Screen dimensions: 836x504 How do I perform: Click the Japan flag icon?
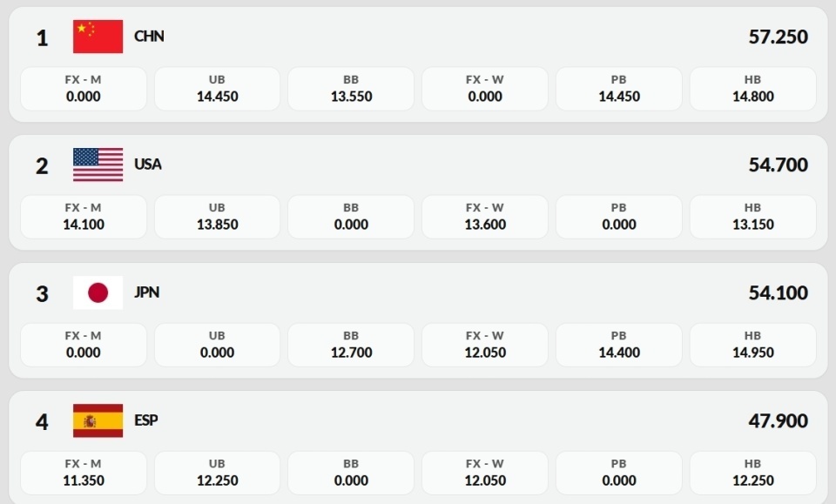coord(98,292)
